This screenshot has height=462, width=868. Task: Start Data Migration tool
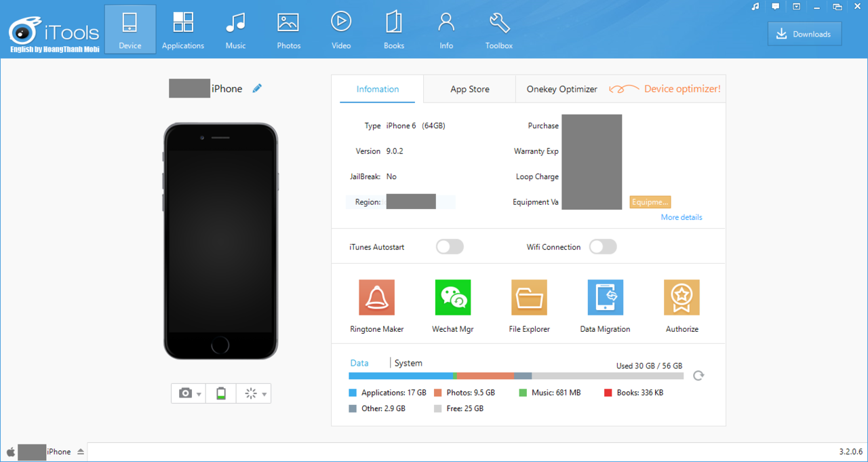point(605,298)
